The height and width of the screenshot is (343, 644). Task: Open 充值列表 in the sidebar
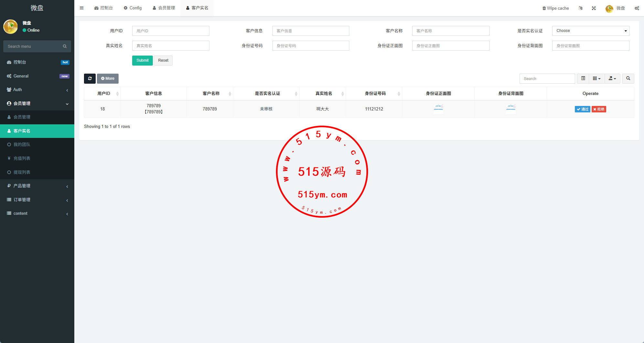coord(22,159)
